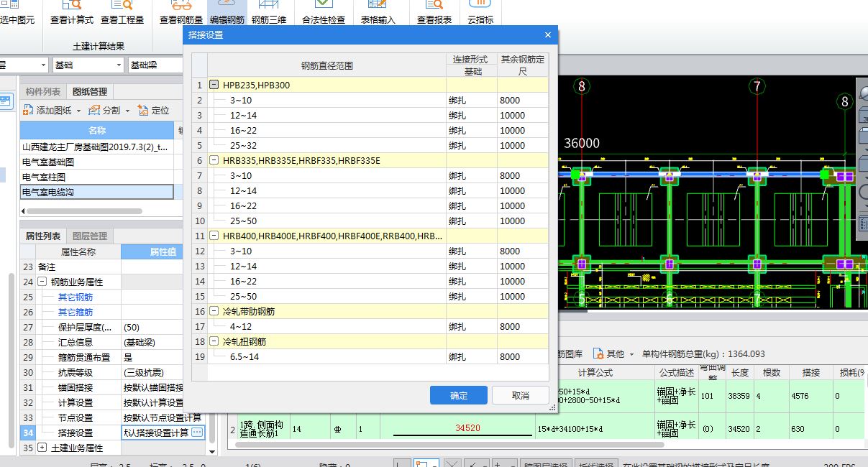Open 查看计算式 tool in ribbon
The image size is (868, 467).
[x=71, y=13]
